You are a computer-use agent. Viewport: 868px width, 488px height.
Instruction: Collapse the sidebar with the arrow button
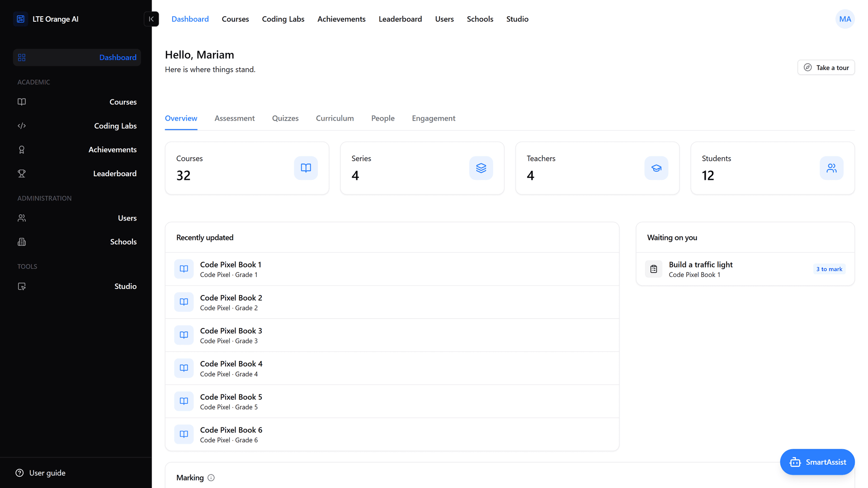[151, 19]
